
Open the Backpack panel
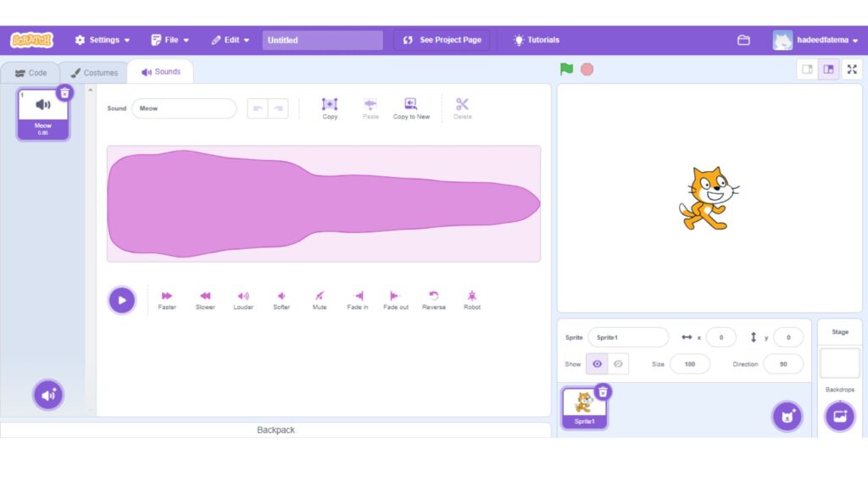coord(275,430)
